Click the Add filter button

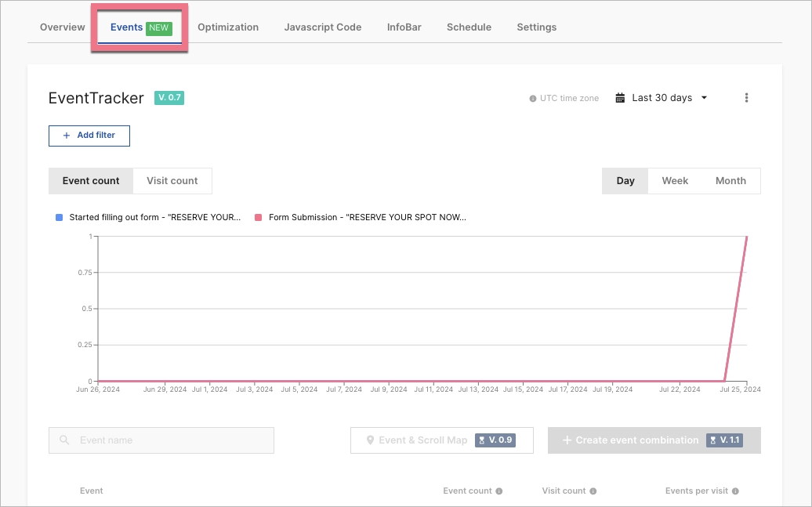pos(89,136)
